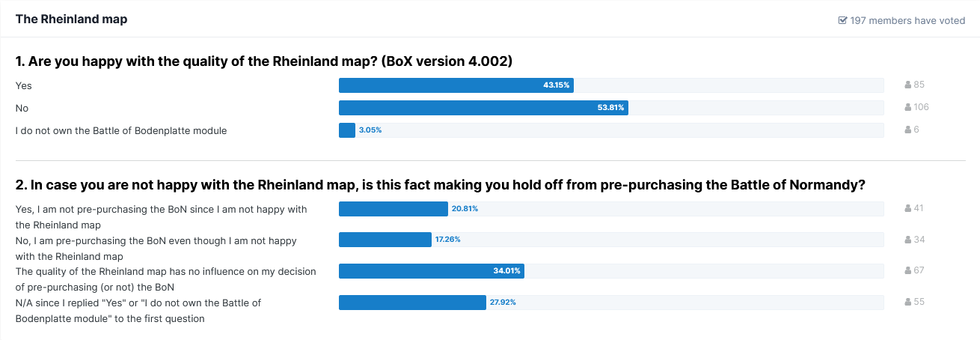The image size is (980, 340).
Task: Click voter icon next to 85 votes
Action: [x=908, y=85]
